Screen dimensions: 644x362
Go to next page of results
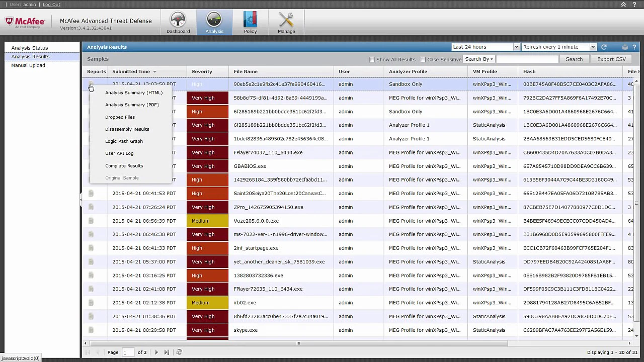point(156,352)
